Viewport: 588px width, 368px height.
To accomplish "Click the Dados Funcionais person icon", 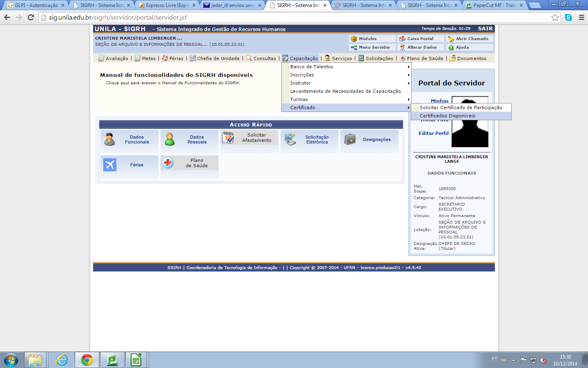I will click(x=110, y=139).
